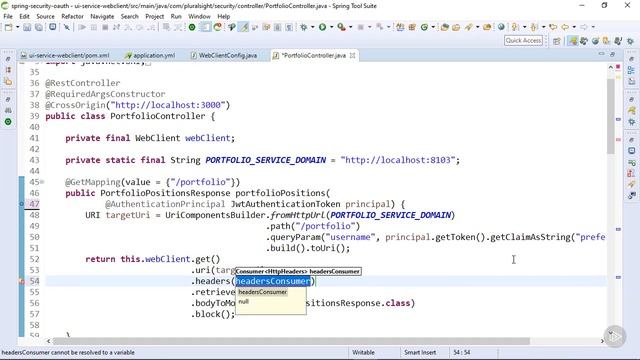Click the Open Perspective icon

pyautogui.click(x=557, y=41)
